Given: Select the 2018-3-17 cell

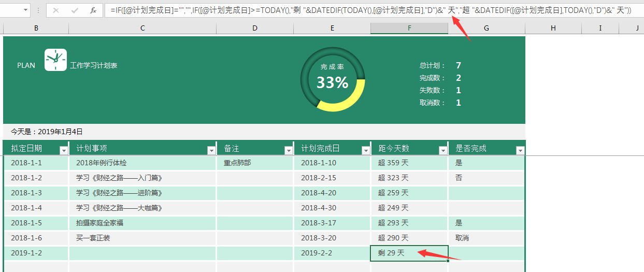Looking at the screenshot, I should point(332,223).
